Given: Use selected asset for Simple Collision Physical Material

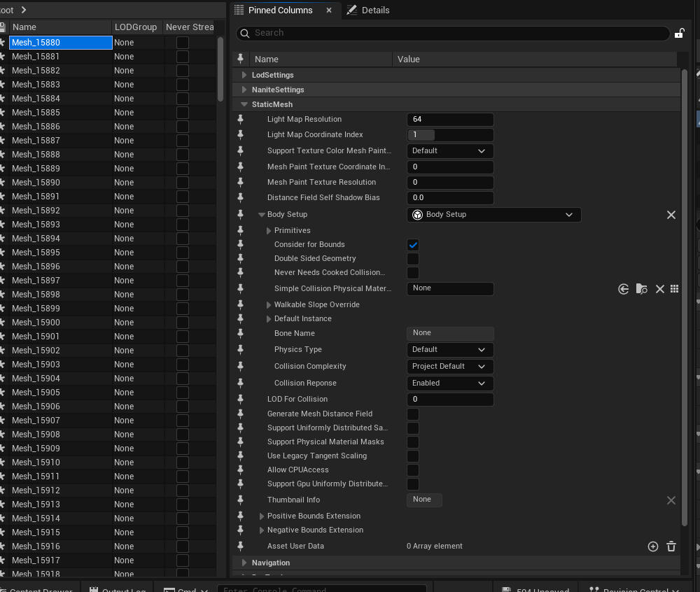Looking at the screenshot, I should click(x=623, y=289).
